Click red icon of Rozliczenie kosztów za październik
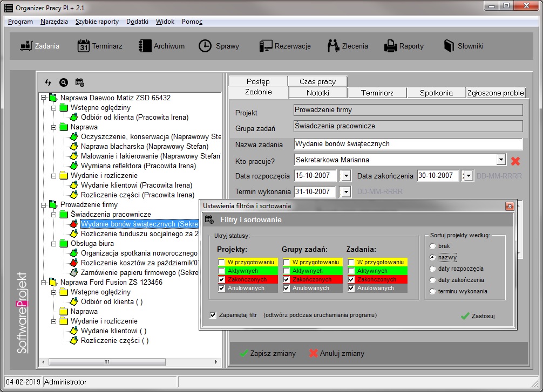This screenshot has width=543, height=392. click(74, 263)
